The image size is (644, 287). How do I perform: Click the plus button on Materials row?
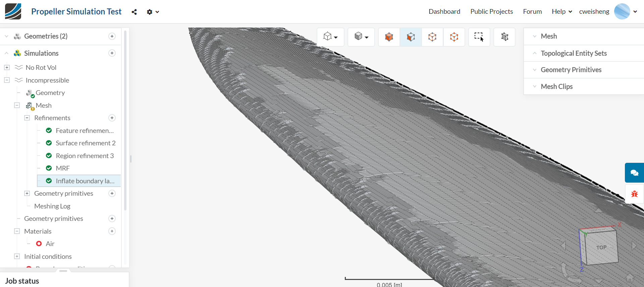(x=112, y=231)
